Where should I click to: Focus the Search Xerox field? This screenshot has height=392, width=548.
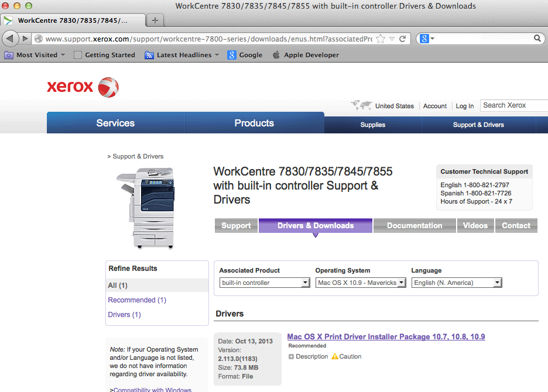coord(514,105)
